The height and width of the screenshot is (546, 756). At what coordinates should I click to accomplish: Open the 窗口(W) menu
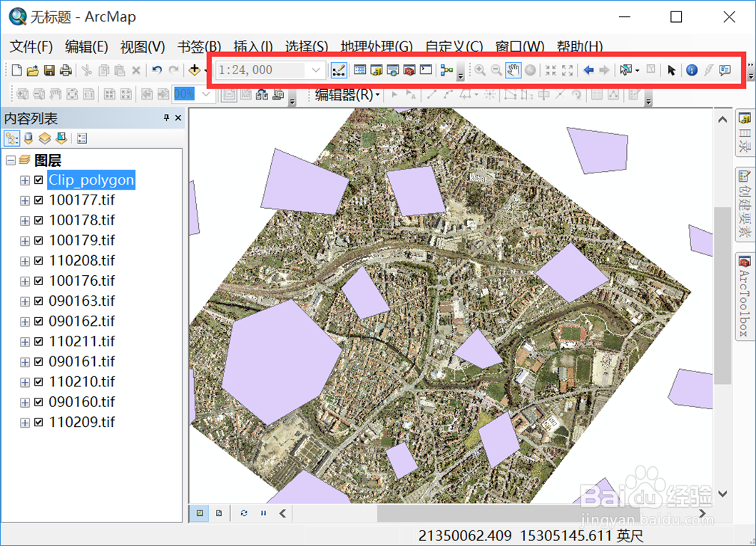click(x=520, y=47)
